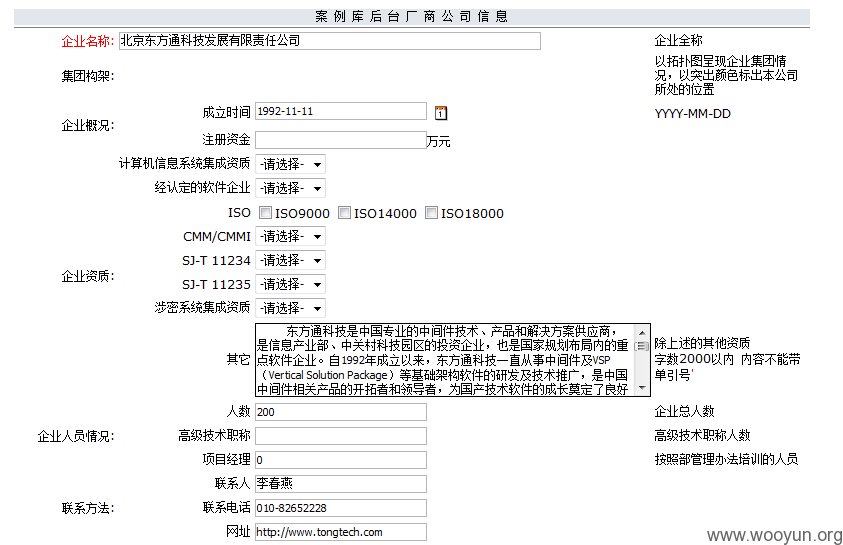This screenshot has width=843, height=545.
Task: Click the 联系电话 field 010-82652228
Action: coord(341,508)
